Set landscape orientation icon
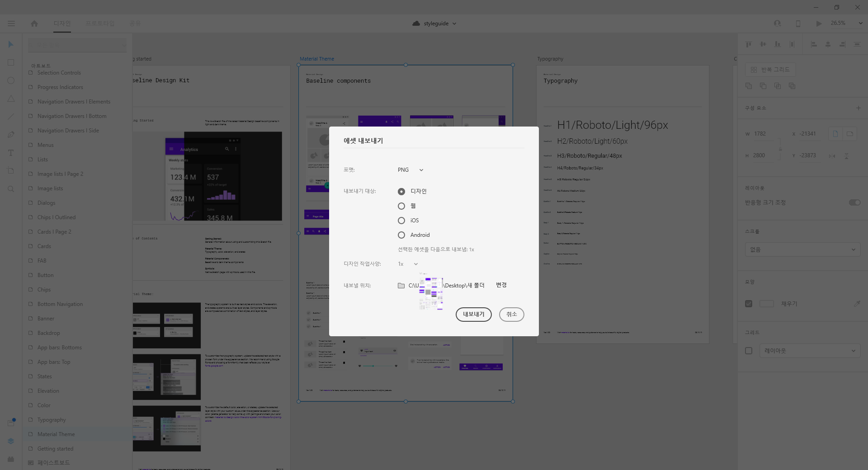The width and height of the screenshot is (868, 470). [850, 134]
